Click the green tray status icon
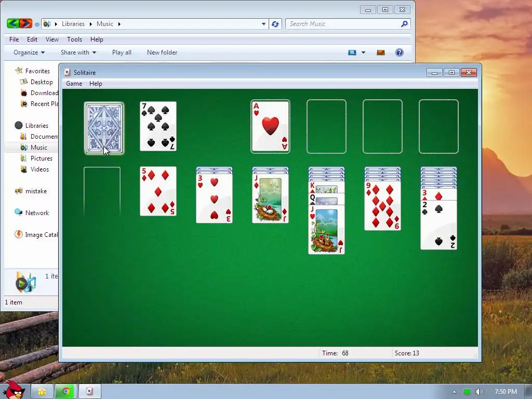532x399 pixels. pyautogui.click(x=467, y=392)
